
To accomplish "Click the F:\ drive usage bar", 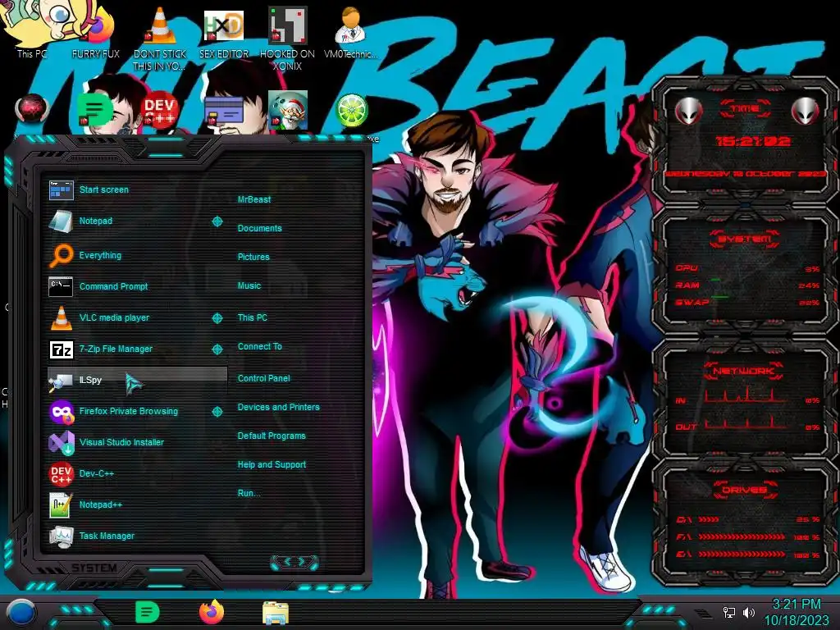I will pos(742,536).
